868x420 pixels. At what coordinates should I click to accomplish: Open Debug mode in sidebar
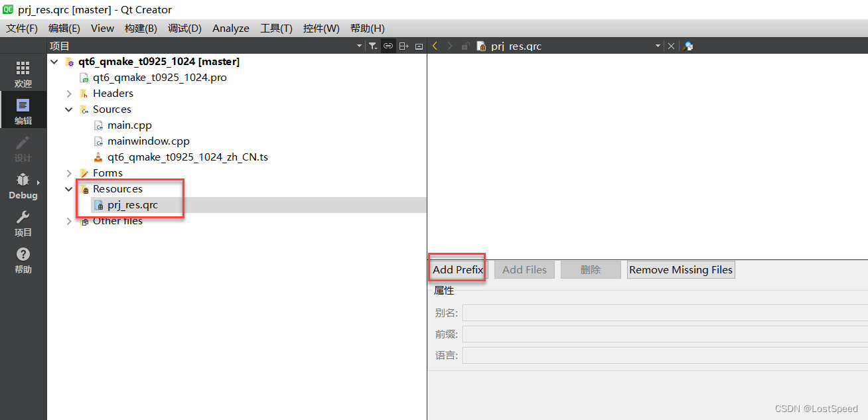tap(23, 186)
